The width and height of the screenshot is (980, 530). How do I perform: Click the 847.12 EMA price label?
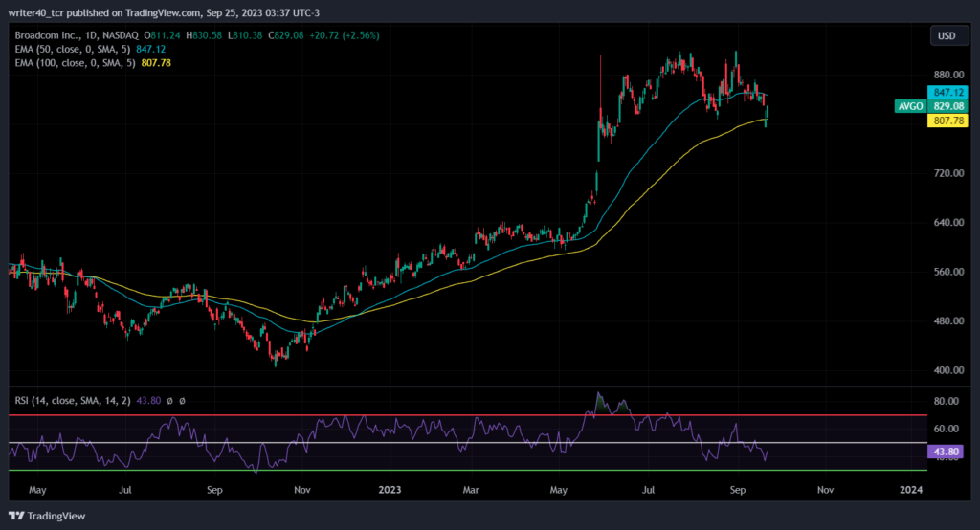pyautogui.click(x=947, y=93)
